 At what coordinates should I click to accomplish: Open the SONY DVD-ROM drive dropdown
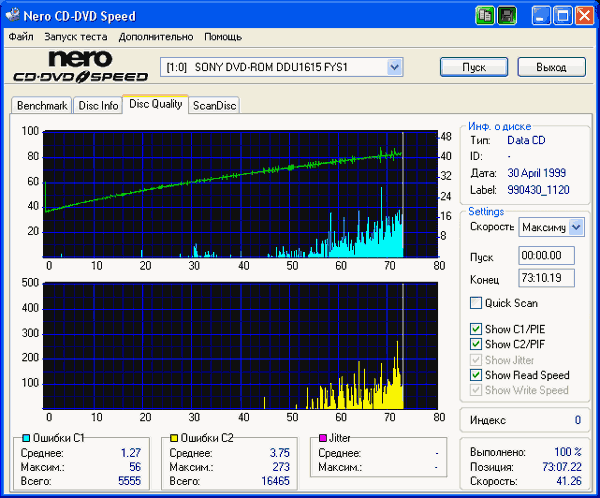coord(395,67)
